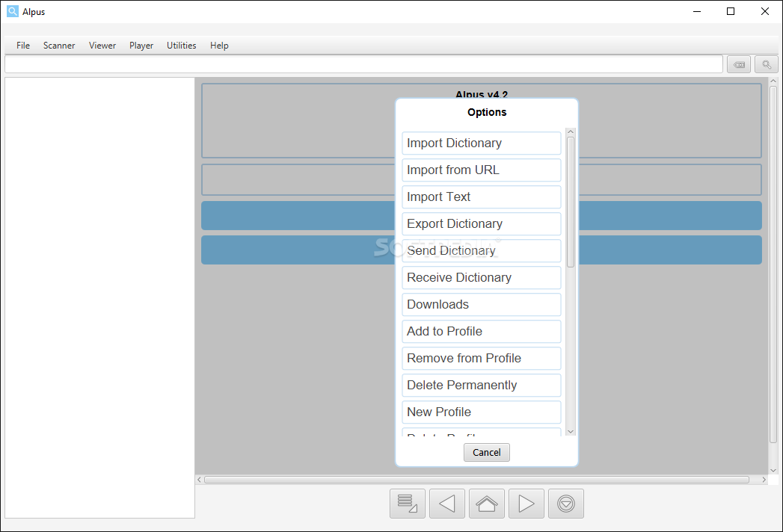Close the Alpus window
Image resolution: width=783 pixels, height=532 pixels.
(x=764, y=11)
